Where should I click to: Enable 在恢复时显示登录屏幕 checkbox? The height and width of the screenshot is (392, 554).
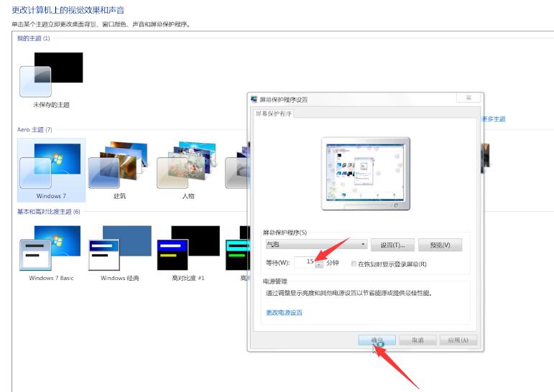click(354, 263)
